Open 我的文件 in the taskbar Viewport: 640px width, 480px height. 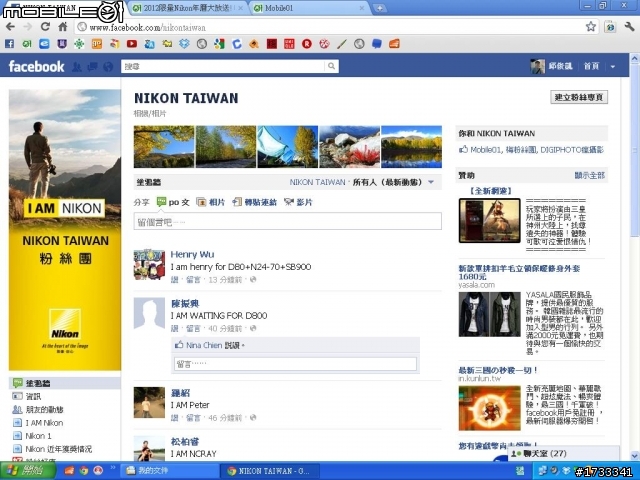click(170, 471)
